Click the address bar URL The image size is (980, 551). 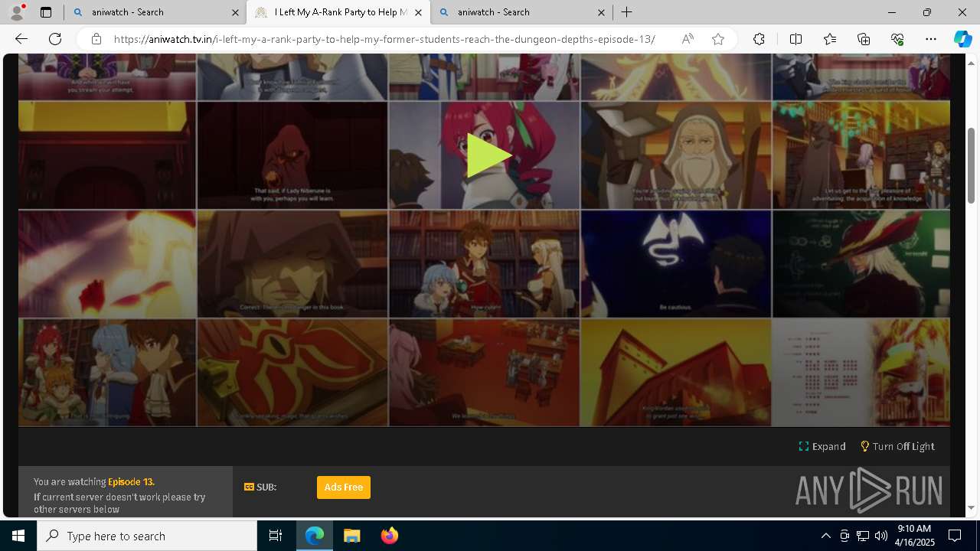coord(384,39)
